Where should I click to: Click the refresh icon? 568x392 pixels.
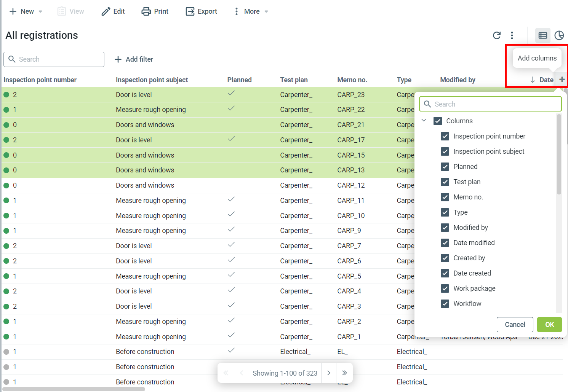[497, 35]
